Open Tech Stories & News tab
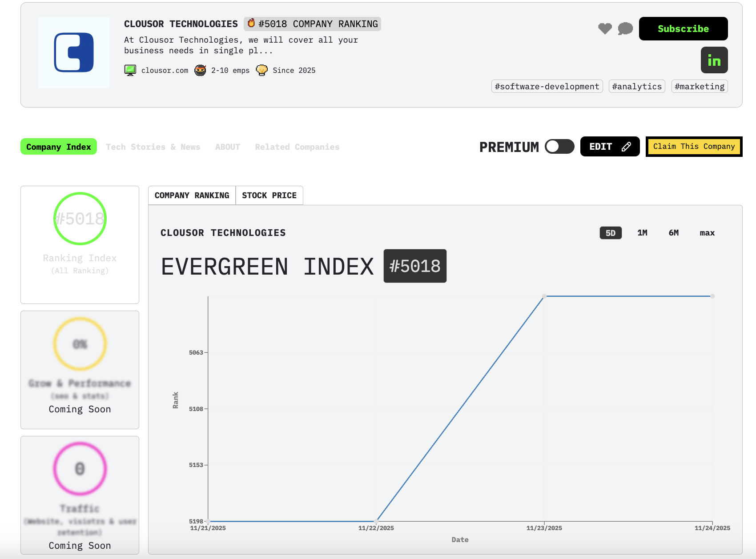The height and width of the screenshot is (559, 756). (x=153, y=147)
